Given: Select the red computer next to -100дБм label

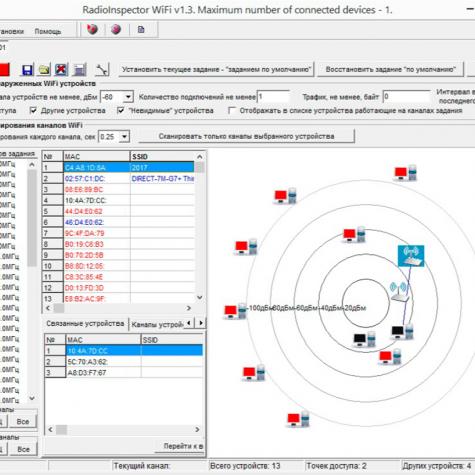Looking at the screenshot, I should coord(235,311).
